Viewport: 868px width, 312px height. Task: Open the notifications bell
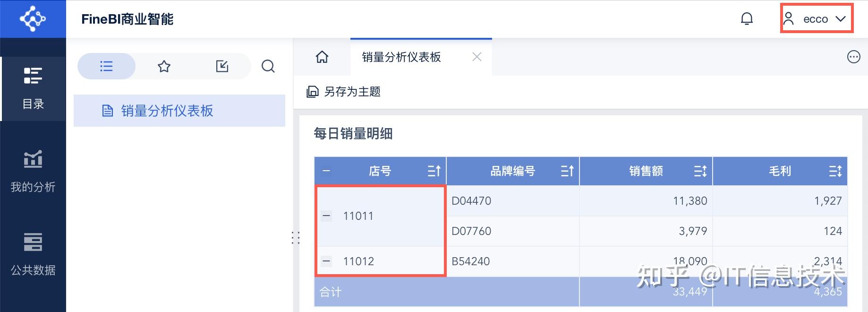[747, 19]
